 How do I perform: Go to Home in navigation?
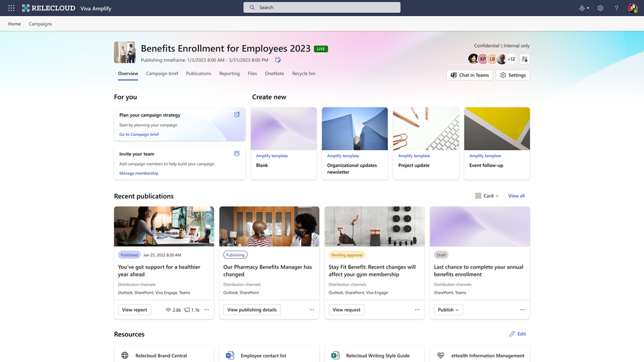[14, 24]
